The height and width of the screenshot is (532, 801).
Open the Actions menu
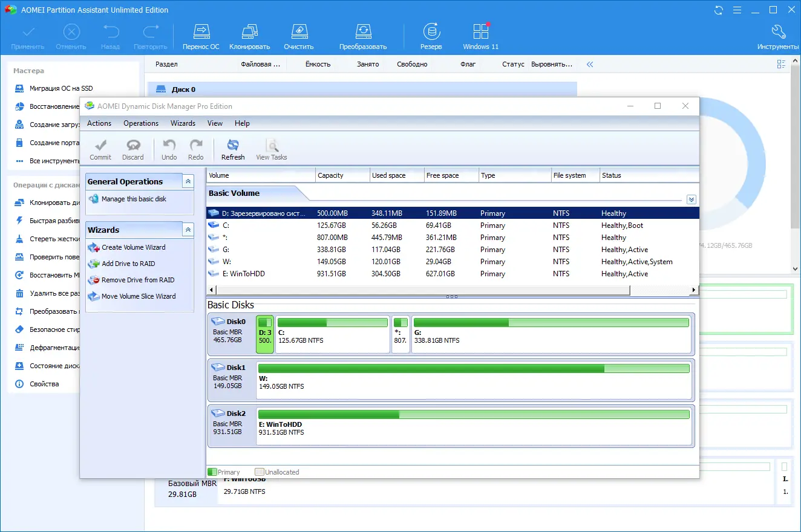(99, 123)
